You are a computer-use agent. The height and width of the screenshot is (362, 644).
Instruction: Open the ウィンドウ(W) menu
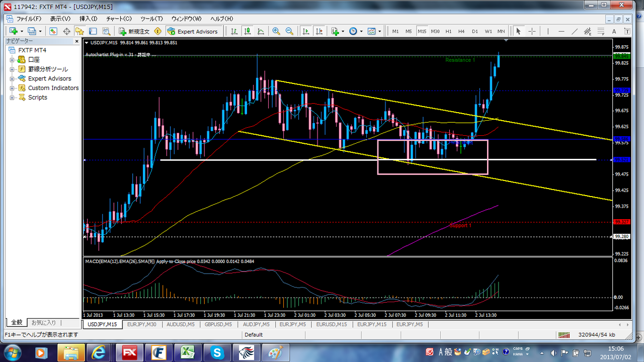click(x=187, y=19)
